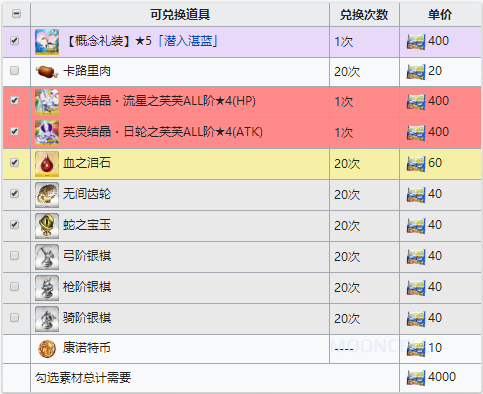
Task: Click the price value 60 for 血之泪石
Action: pos(435,163)
